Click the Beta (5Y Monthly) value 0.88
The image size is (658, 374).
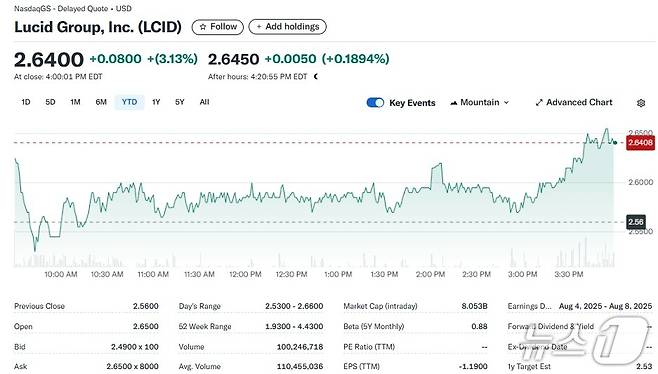point(479,327)
